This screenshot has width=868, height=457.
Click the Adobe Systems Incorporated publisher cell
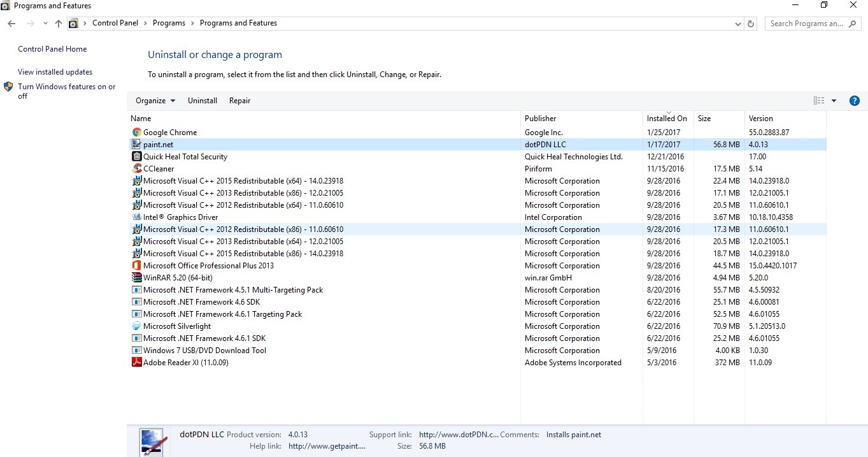(x=573, y=363)
